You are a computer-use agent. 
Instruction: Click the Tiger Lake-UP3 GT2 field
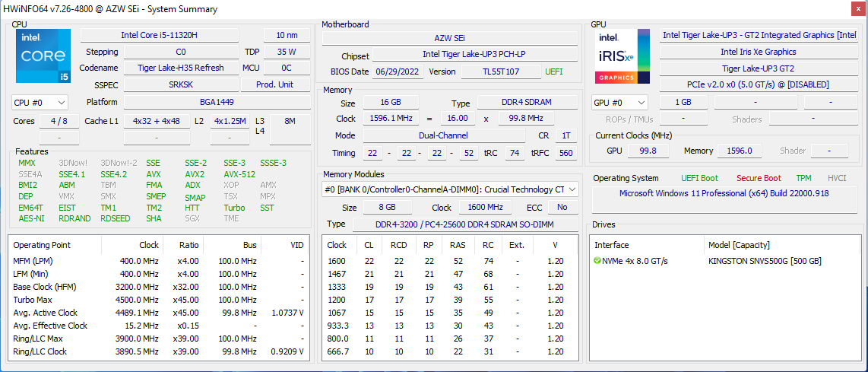tap(759, 68)
